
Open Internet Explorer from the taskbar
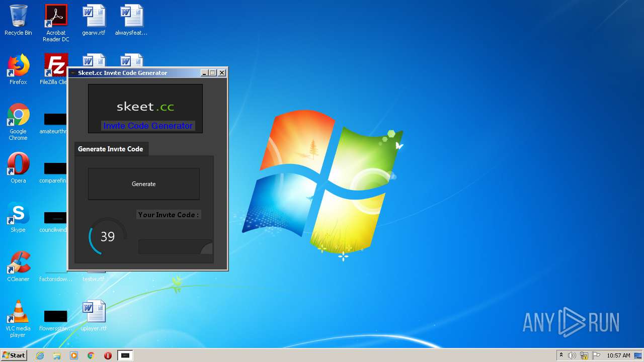point(40,355)
